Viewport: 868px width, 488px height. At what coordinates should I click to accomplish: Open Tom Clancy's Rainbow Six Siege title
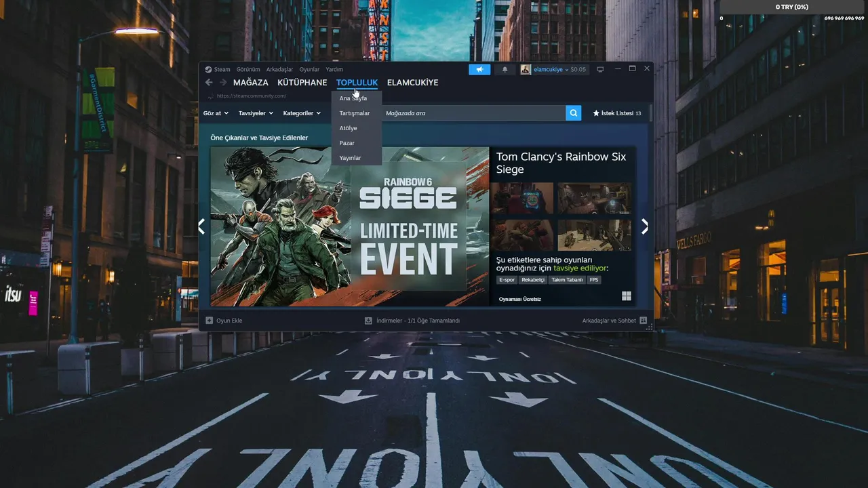[x=561, y=163]
